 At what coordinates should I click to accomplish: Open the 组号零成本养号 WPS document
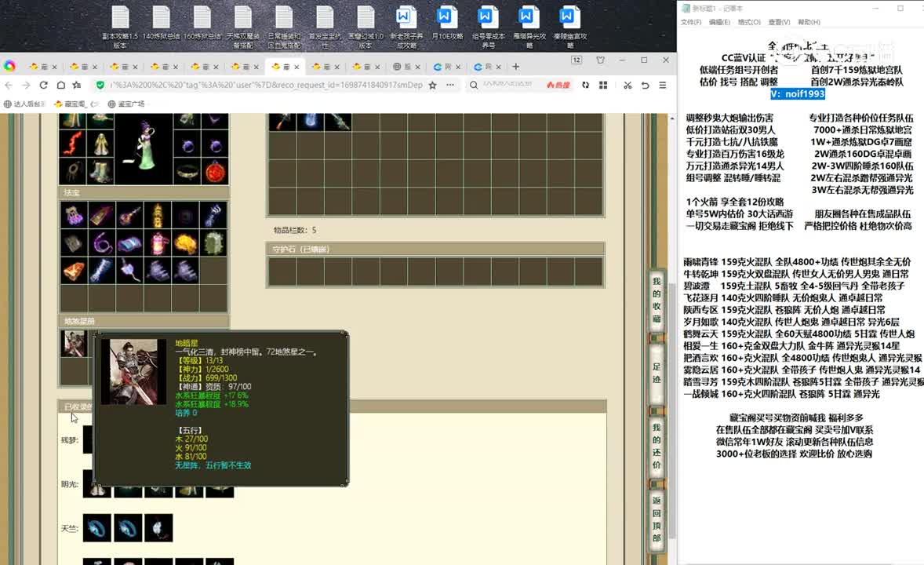489,27
